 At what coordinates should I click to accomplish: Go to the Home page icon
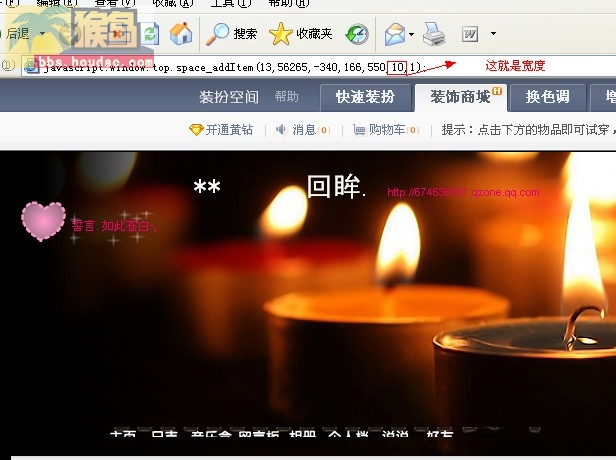tap(181, 33)
